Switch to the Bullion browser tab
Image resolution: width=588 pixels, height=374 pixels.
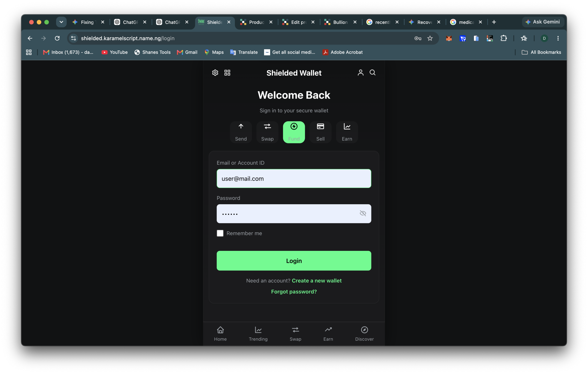tap(340, 22)
